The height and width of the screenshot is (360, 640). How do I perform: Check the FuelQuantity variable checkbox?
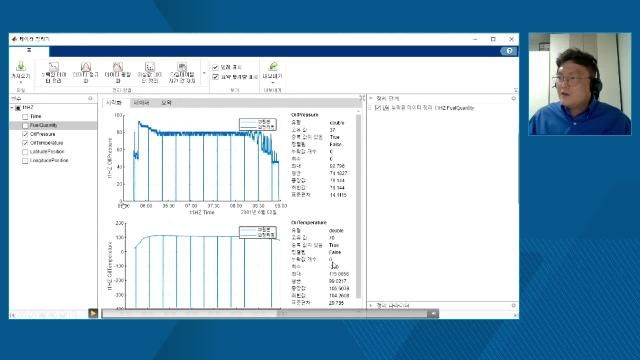[25, 125]
